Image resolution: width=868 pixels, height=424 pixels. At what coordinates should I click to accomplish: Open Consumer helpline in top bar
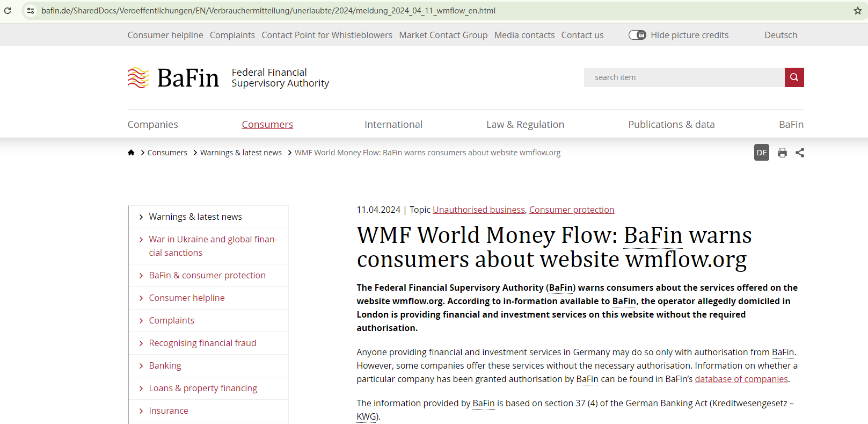165,35
